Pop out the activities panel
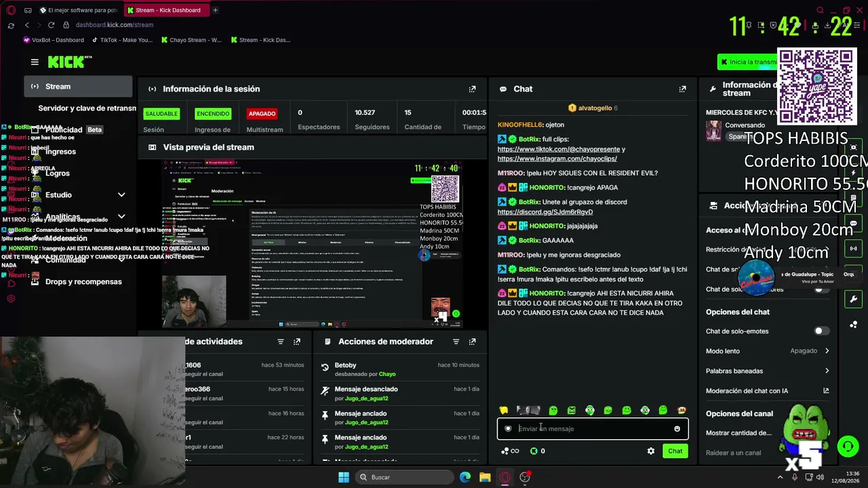868x488 pixels. (x=296, y=342)
